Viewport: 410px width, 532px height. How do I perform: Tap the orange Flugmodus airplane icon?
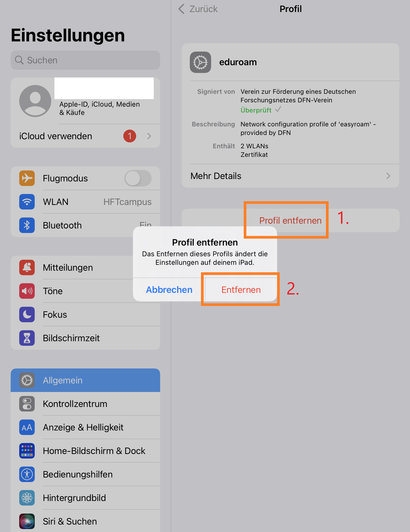pos(27,178)
